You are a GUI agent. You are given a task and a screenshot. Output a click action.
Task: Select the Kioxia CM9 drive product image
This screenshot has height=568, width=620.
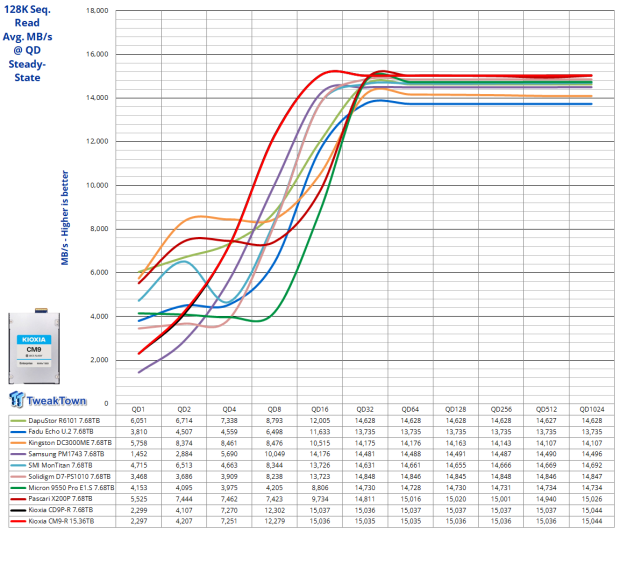coord(34,346)
